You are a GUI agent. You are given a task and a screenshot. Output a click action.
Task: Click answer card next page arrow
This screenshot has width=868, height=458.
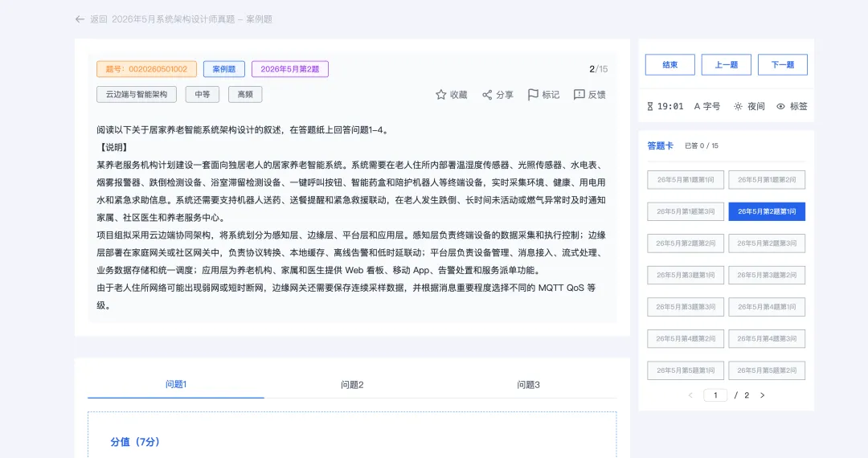point(762,395)
